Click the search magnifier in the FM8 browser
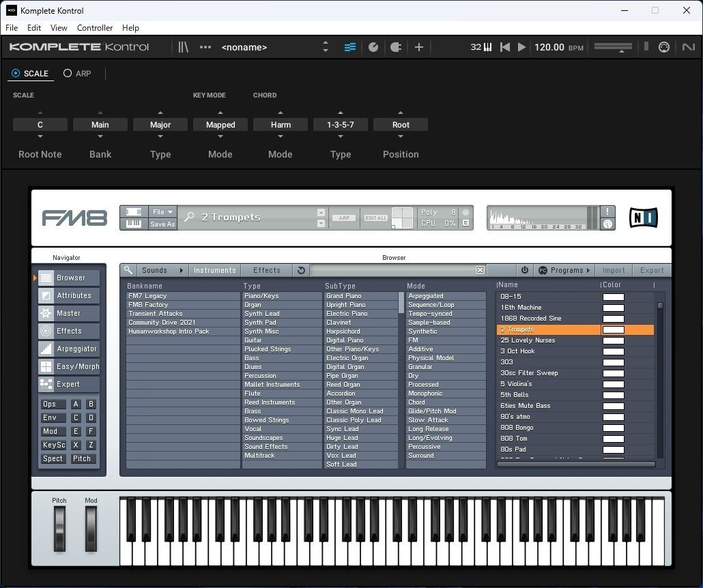The width and height of the screenshot is (703, 588). [x=127, y=270]
